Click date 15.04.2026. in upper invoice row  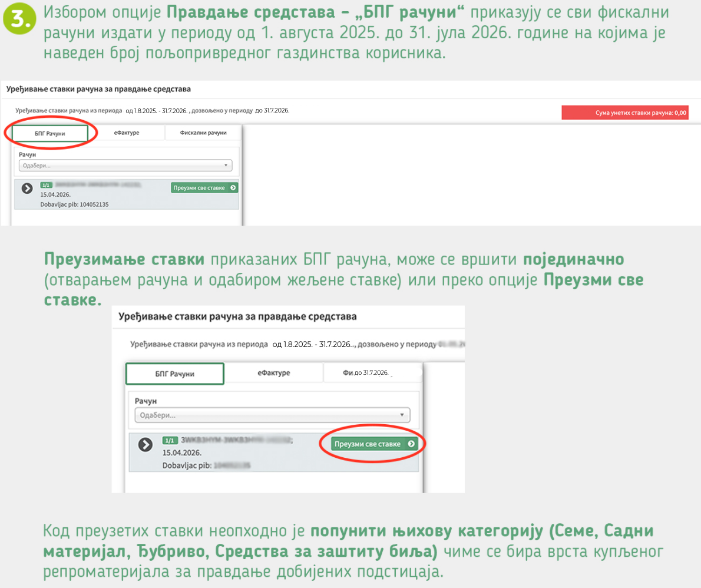pos(55,194)
